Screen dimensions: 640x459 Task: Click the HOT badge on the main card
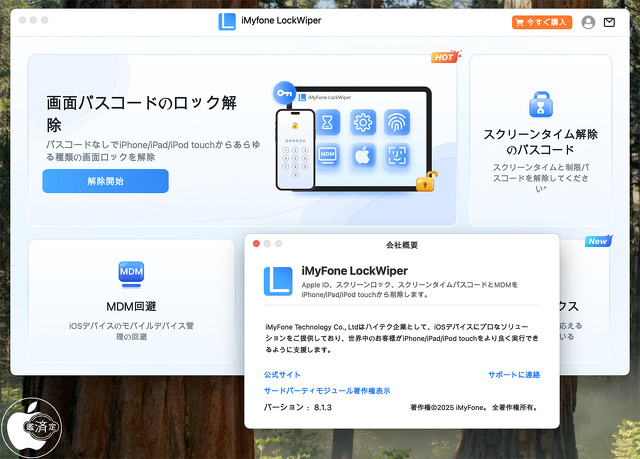445,57
